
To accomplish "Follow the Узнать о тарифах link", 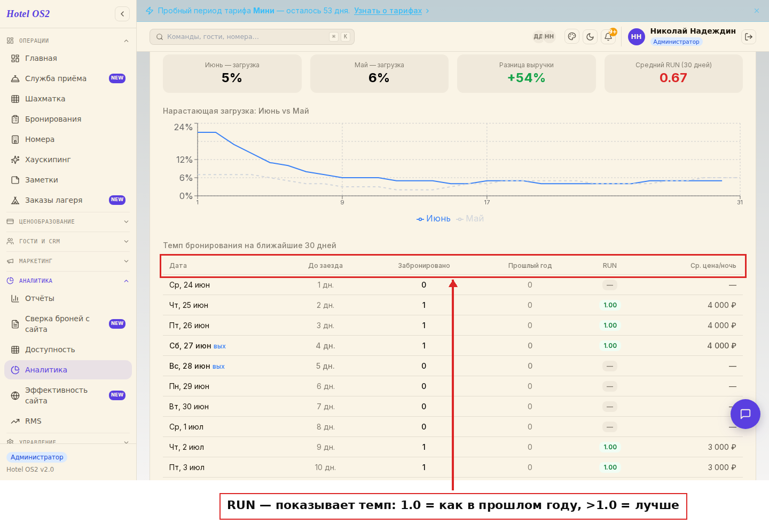I will tap(388, 11).
